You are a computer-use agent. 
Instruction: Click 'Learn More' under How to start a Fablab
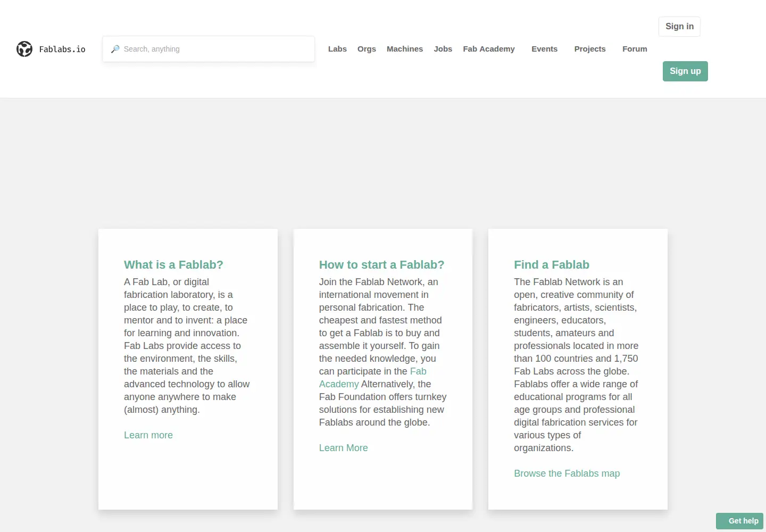tap(343, 448)
